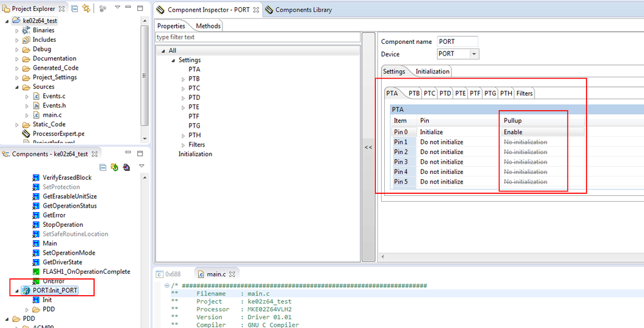This screenshot has height=328, width=644.
Task: Expand the Binaries node
Action: [17, 30]
